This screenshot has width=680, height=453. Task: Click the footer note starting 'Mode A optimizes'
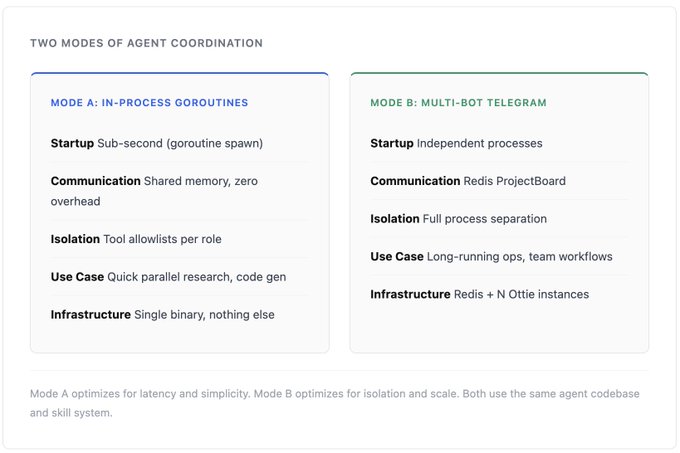[x=335, y=394]
